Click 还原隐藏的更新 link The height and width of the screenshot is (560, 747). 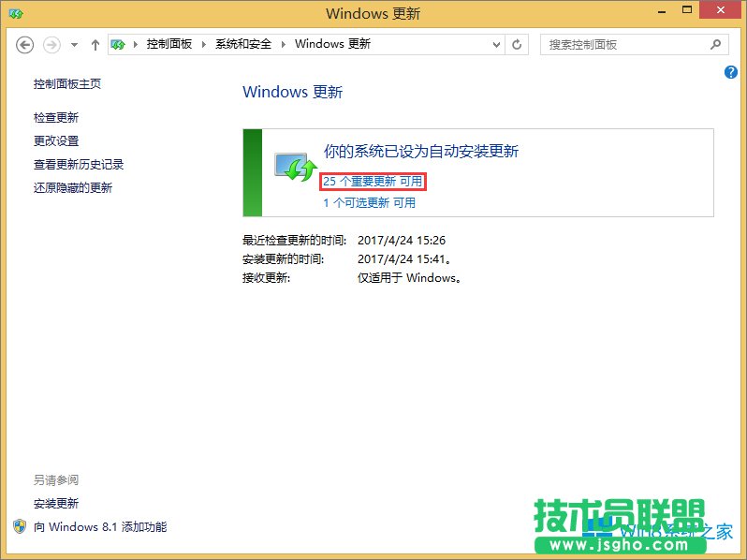(x=73, y=188)
